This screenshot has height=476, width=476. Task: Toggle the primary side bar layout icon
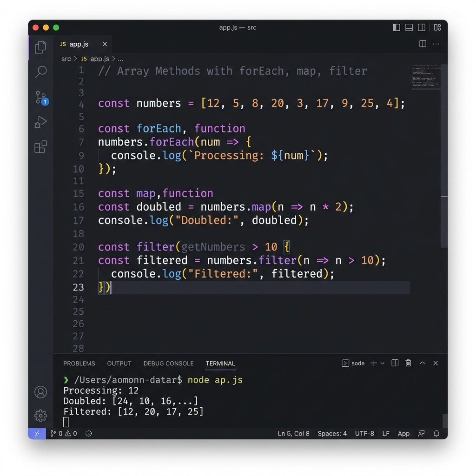(396, 27)
